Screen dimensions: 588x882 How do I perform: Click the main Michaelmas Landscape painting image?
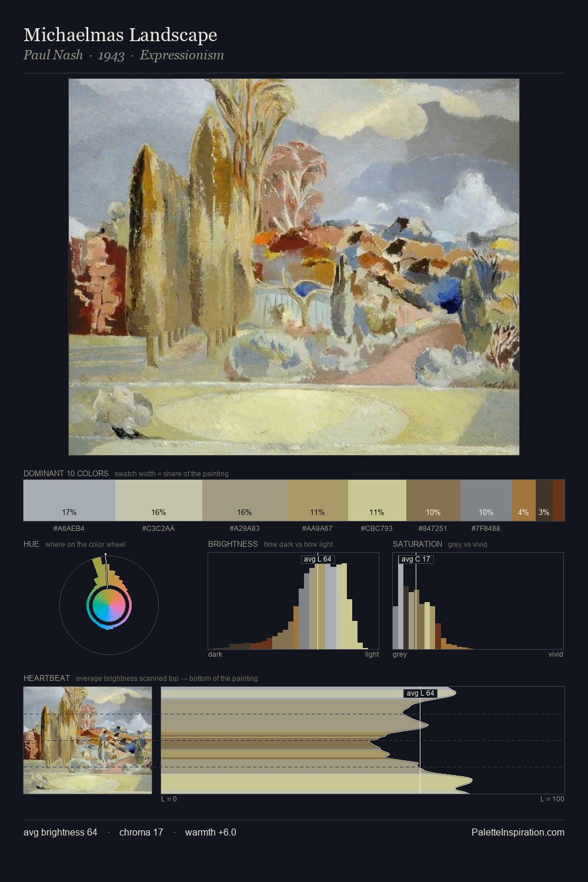point(294,267)
